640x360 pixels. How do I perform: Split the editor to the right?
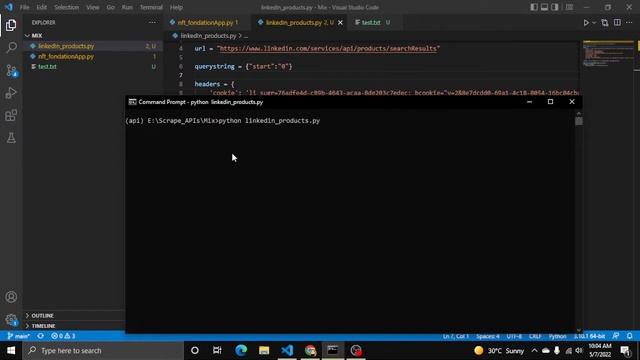[617, 23]
